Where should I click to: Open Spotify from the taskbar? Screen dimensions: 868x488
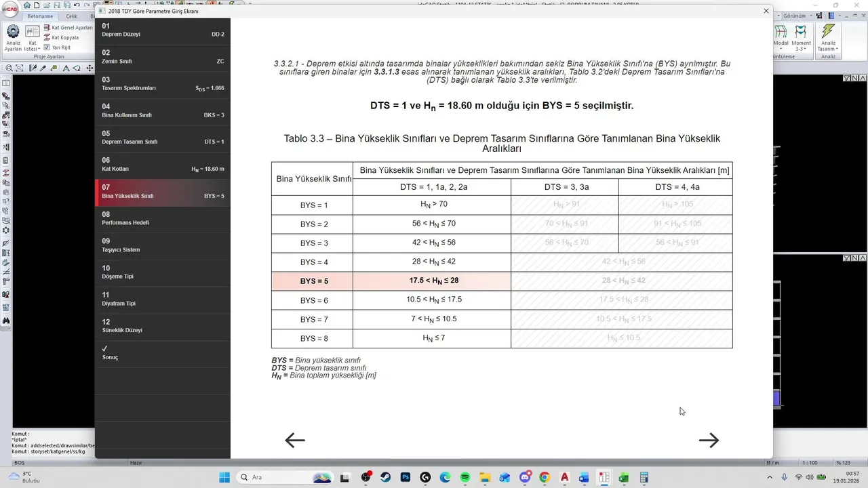465,477
